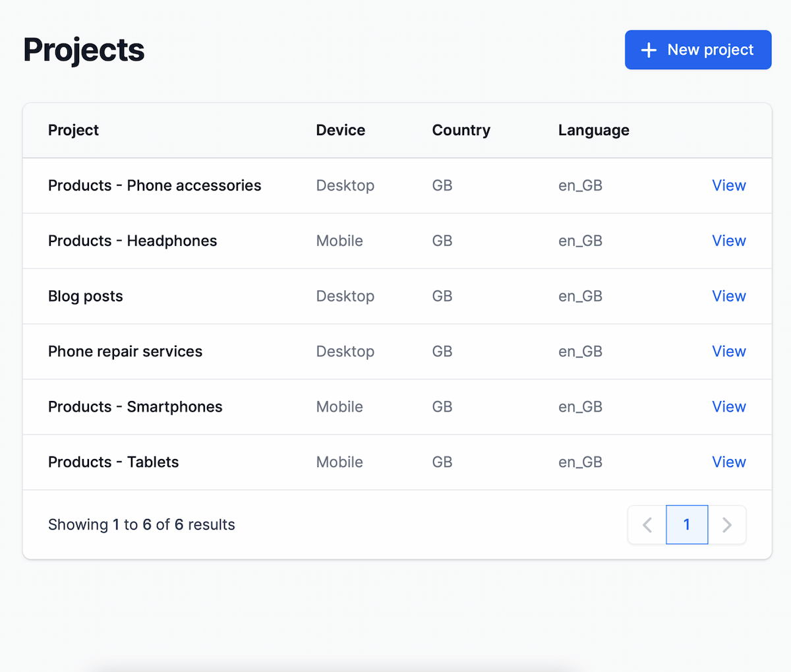
Task: Click the Device column header
Action: point(340,130)
